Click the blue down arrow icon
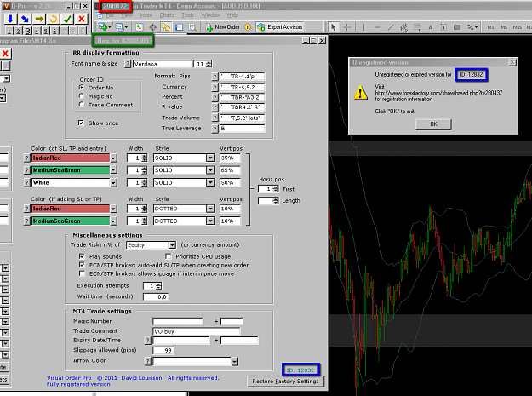Viewport: 532px width, 396px height. tap(10, 19)
